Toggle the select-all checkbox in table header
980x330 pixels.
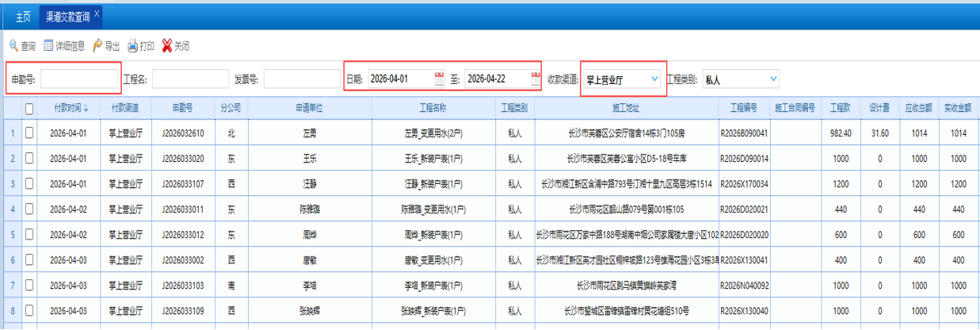pos(29,108)
